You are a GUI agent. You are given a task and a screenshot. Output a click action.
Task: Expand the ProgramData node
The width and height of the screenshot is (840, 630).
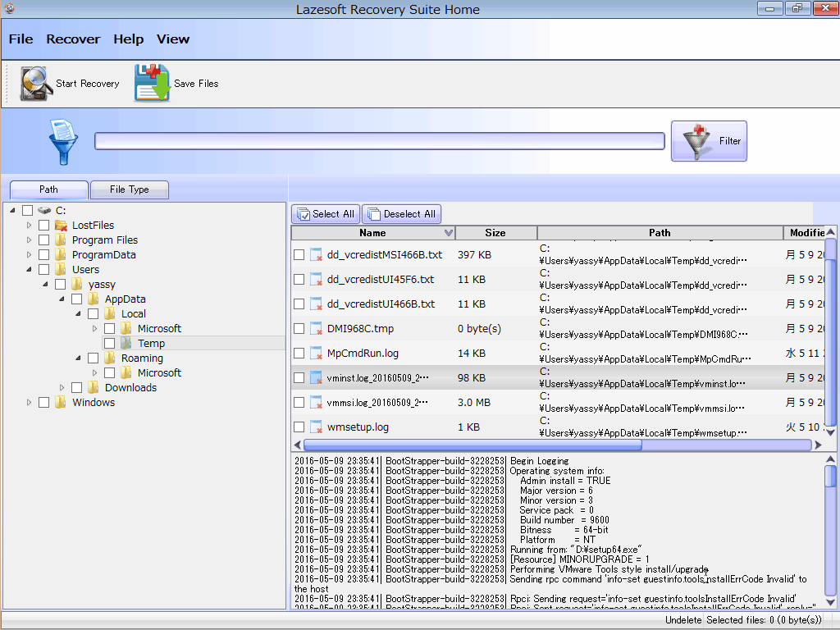pyautogui.click(x=29, y=255)
